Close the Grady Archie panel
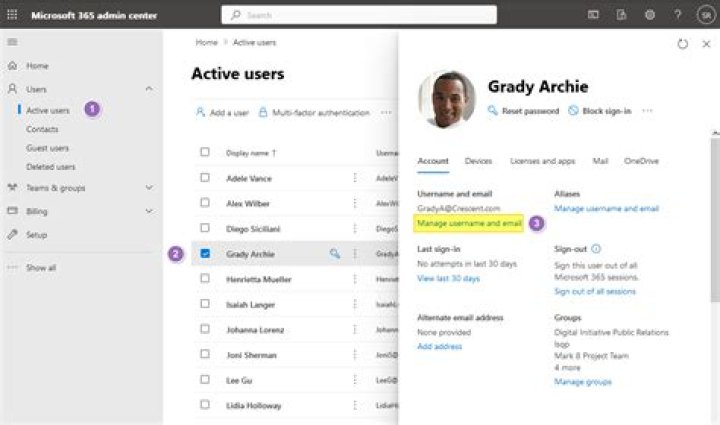This screenshot has height=425, width=720. click(706, 44)
